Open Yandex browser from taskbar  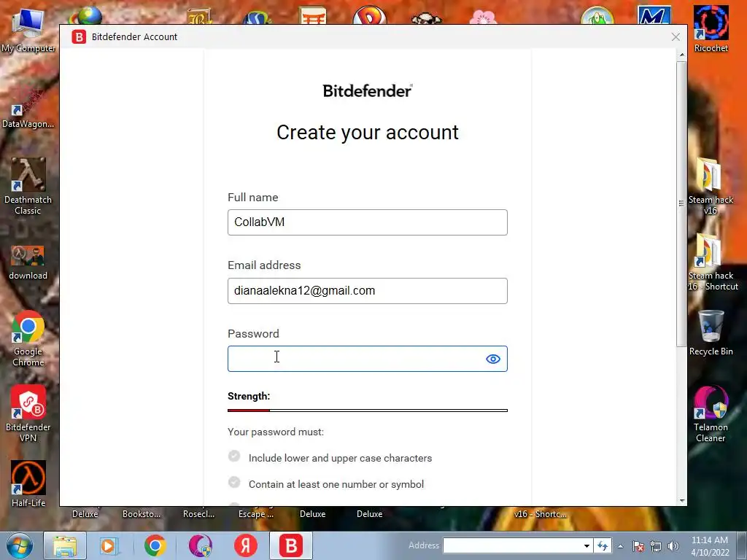[246, 545]
